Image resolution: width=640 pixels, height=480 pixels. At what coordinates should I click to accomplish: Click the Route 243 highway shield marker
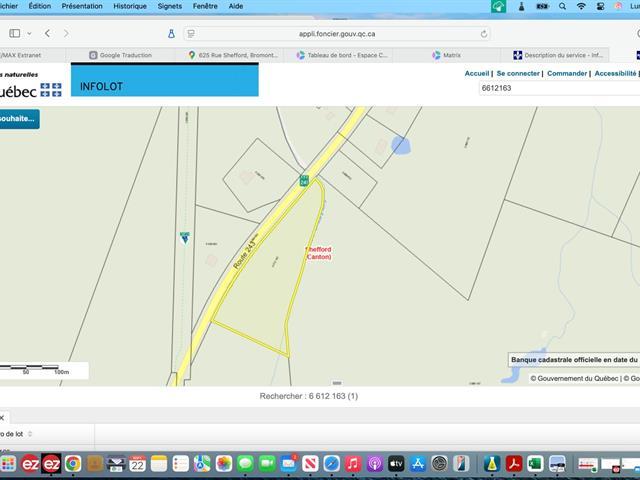pyautogui.click(x=304, y=180)
